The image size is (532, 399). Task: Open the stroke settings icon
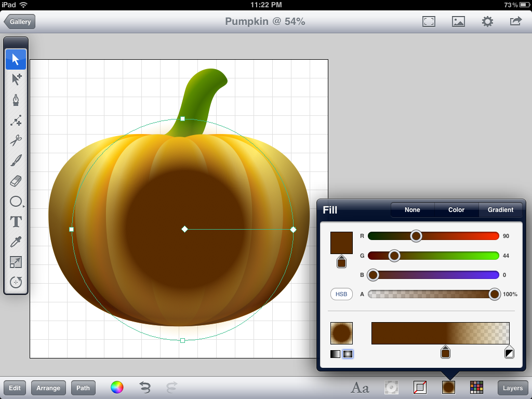tap(419, 387)
